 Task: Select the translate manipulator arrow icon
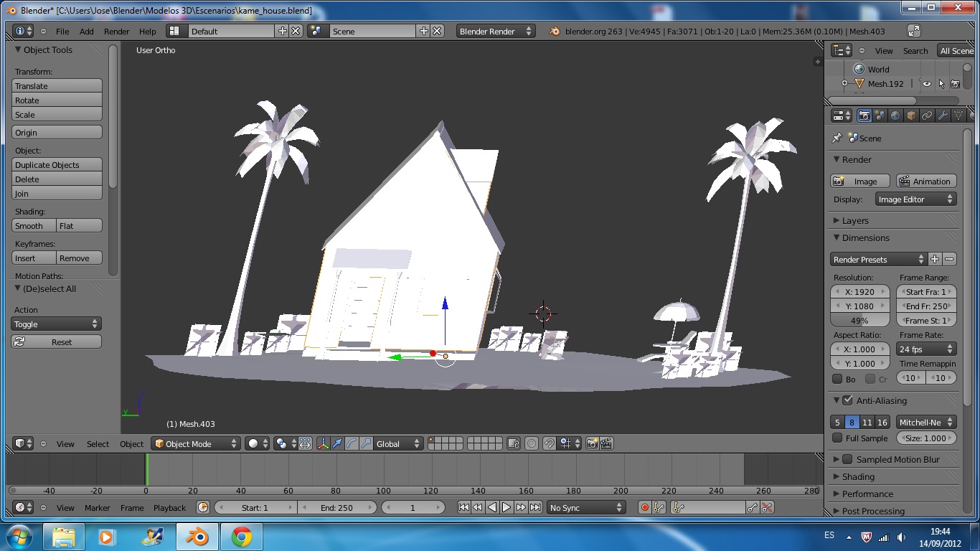pyautogui.click(x=337, y=443)
